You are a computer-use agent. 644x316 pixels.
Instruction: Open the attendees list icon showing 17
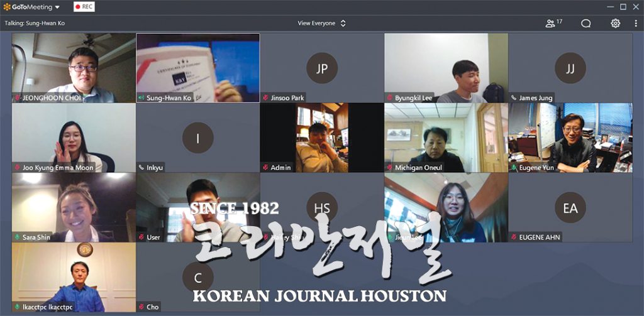(553, 23)
